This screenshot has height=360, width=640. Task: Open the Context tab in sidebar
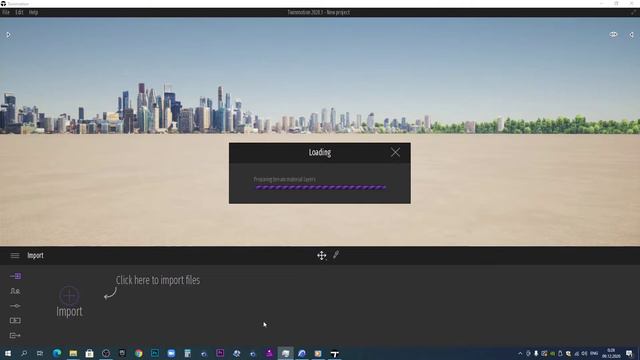(15, 291)
